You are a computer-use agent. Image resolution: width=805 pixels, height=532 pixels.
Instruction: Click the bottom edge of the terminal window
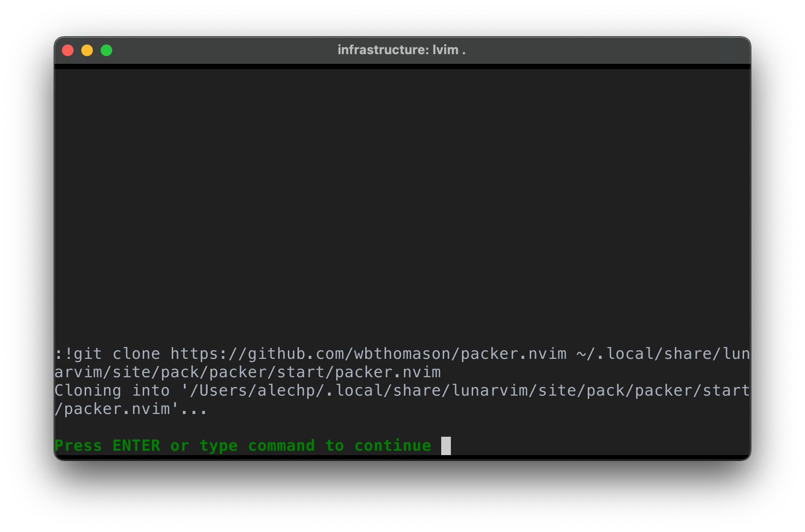(x=402, y=458)
